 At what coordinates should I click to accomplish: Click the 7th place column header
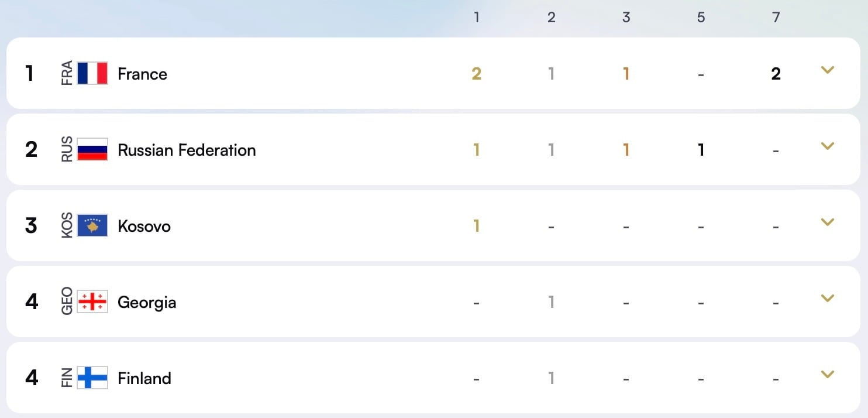pyautogui.click(x=776, y=18)
